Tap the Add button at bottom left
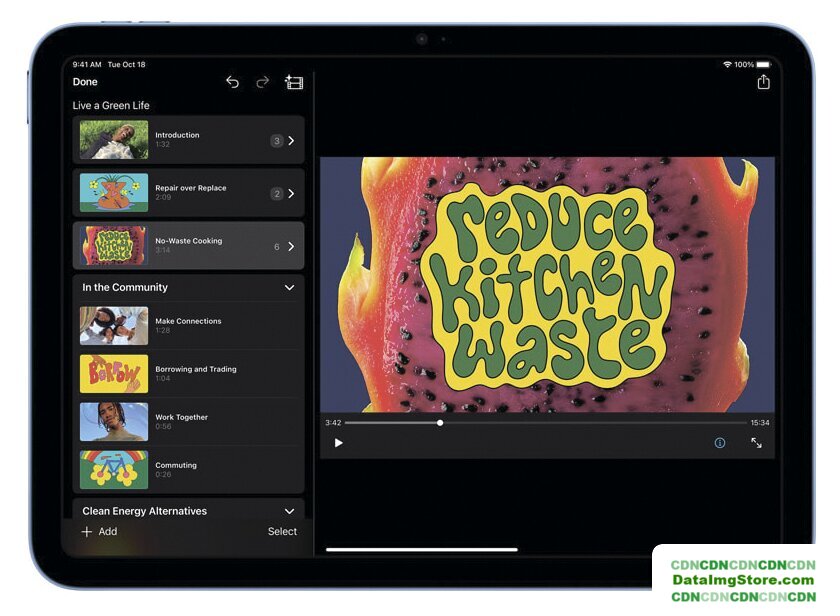The width and height of the screenshot is (840, 616). (x=99, y=532)
